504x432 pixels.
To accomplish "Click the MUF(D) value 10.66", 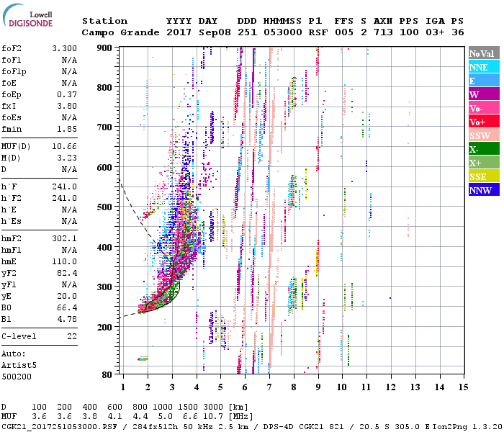I will (x=64, y=147).
